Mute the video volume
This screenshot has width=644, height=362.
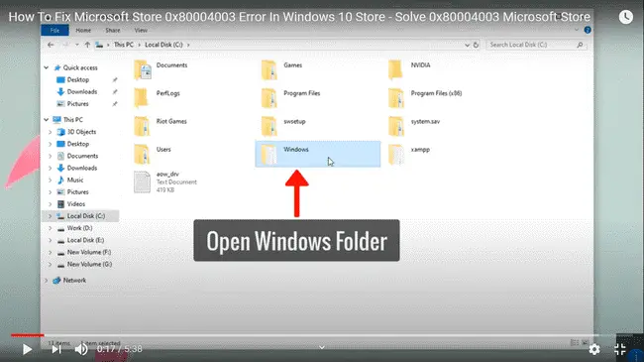[x=81, y=349]
